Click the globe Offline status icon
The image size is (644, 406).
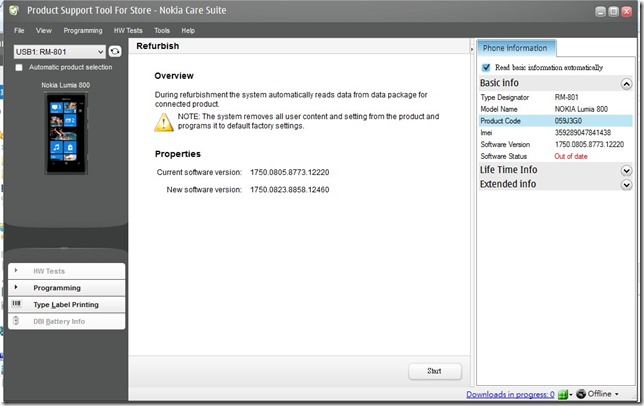(581, 394)
